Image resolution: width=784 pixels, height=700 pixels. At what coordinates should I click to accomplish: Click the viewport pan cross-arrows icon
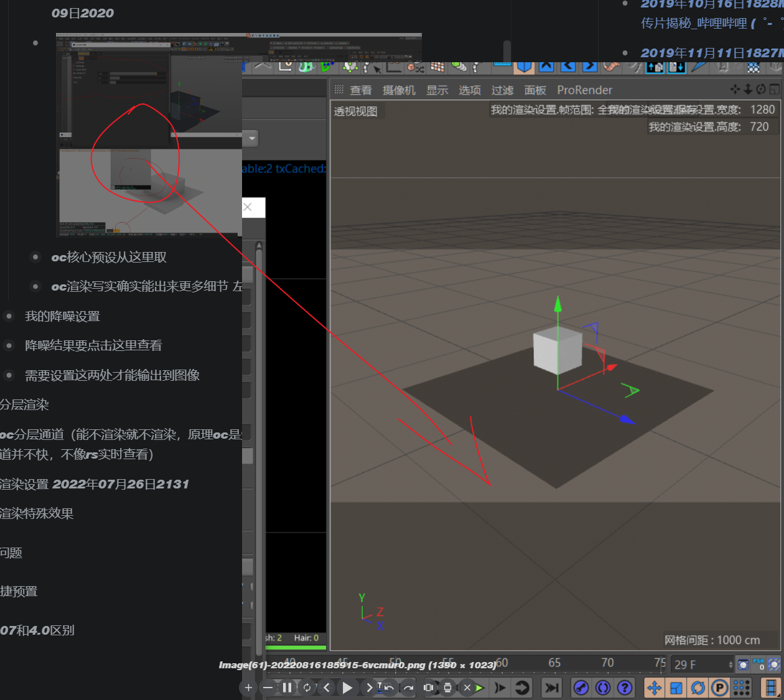735,90
